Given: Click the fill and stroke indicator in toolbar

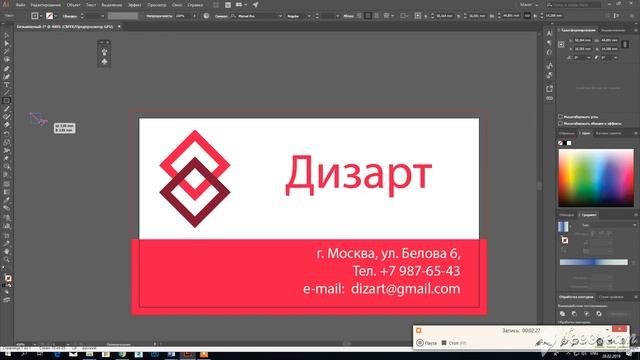Looking at the screenshot, I should click(x=8, y=278).
